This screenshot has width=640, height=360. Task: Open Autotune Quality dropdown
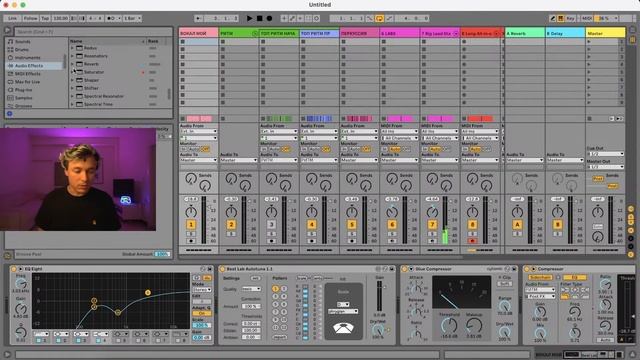[251, 289]
